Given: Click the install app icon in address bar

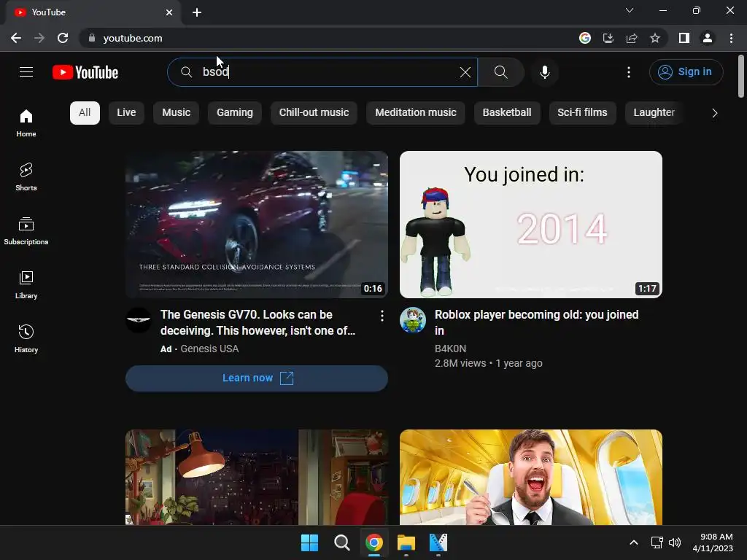Looking at the screenshot, I should pos(608,38).
